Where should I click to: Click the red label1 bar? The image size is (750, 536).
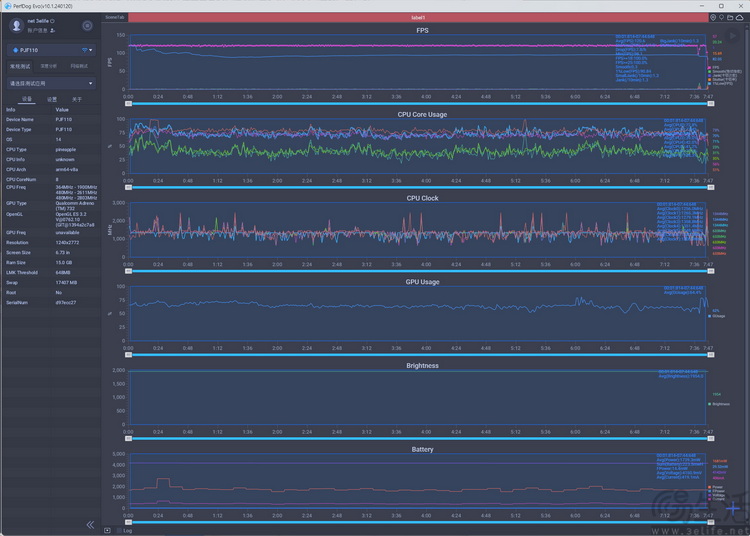click(418, 18)
